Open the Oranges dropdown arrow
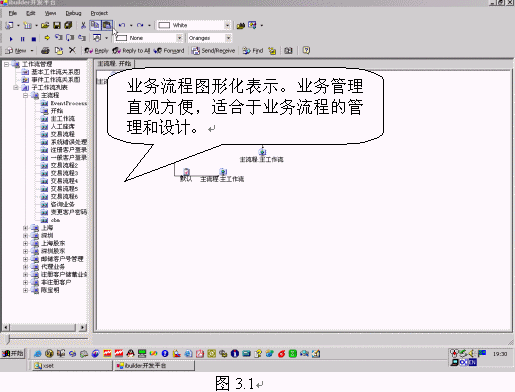The image size is (515, 392). coord(228,38)
